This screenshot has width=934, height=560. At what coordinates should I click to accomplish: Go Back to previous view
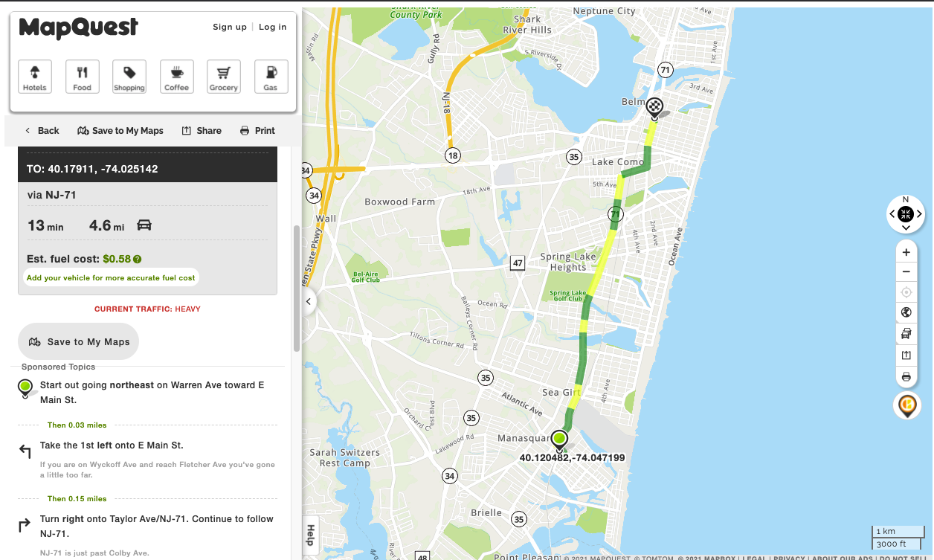click(42, 130)
